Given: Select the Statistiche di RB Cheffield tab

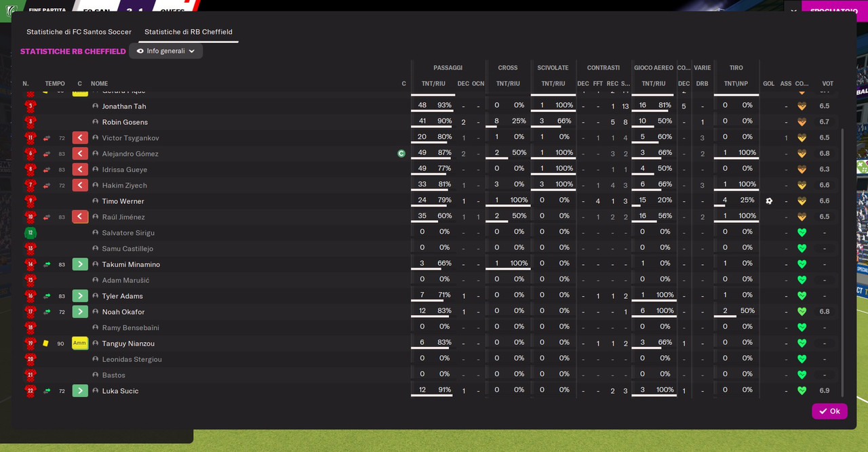Looking at the screenshot, I should (189, 32).
